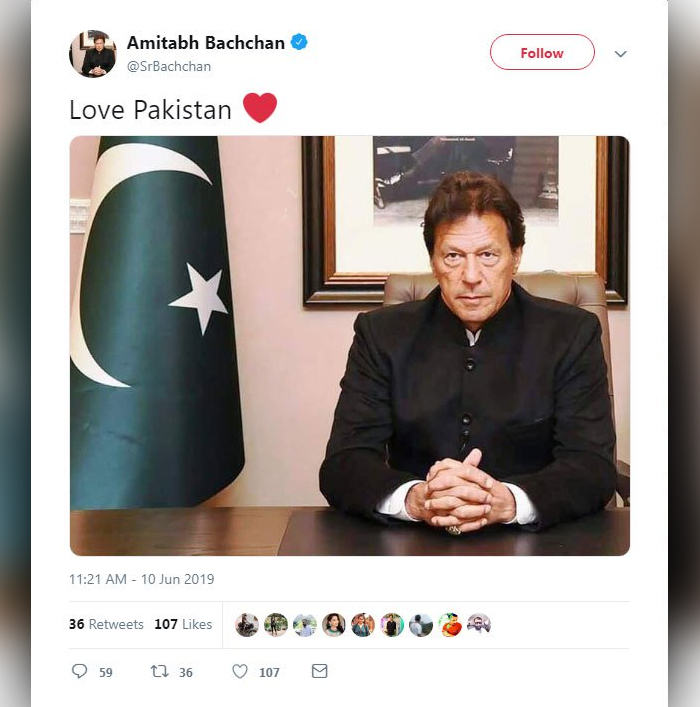Open the tweet options chevron dropdown
This screenshot has height=707, width=700.
(x=621, y=54)
